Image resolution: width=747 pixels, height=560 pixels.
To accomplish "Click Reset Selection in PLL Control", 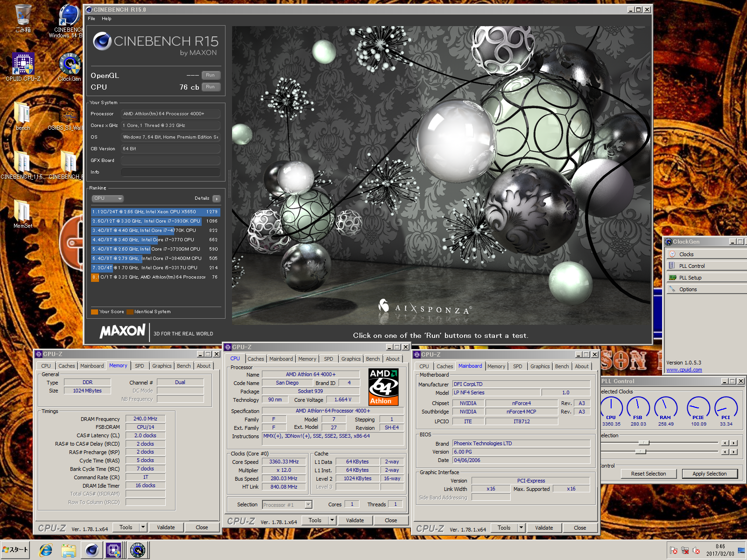I will pos(648,474).
